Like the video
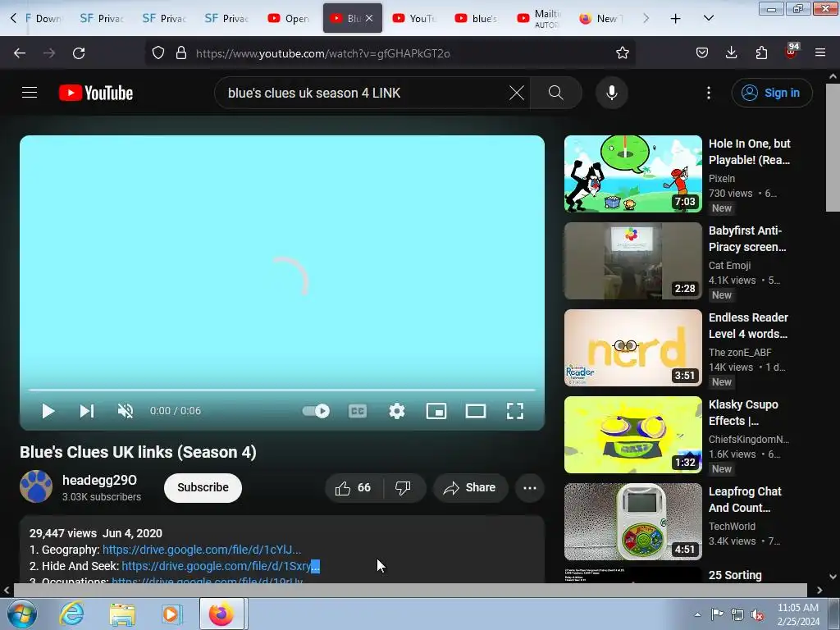The height and width of the screenshot is (630, 840). coord(353,487)
